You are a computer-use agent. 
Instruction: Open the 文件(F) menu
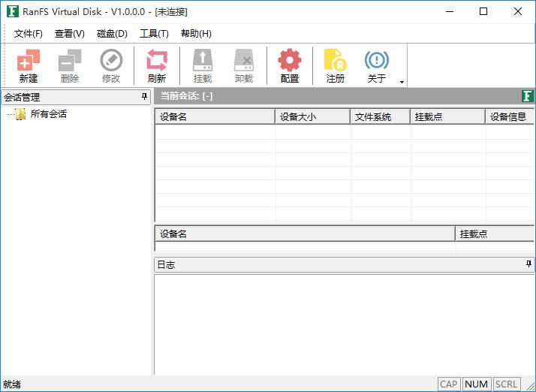click(29, 34)
